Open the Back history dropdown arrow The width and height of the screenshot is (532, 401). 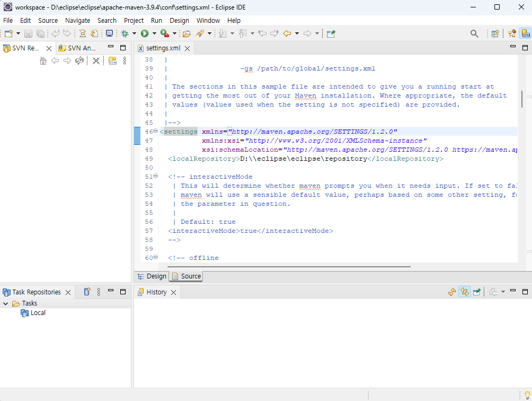(x=297, y=33)
